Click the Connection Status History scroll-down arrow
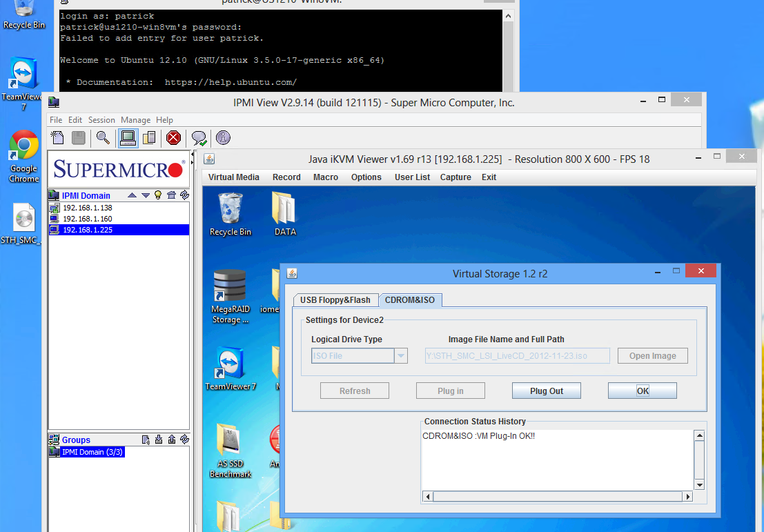This screenshot has width=764, height=532. tap(700, 485)
